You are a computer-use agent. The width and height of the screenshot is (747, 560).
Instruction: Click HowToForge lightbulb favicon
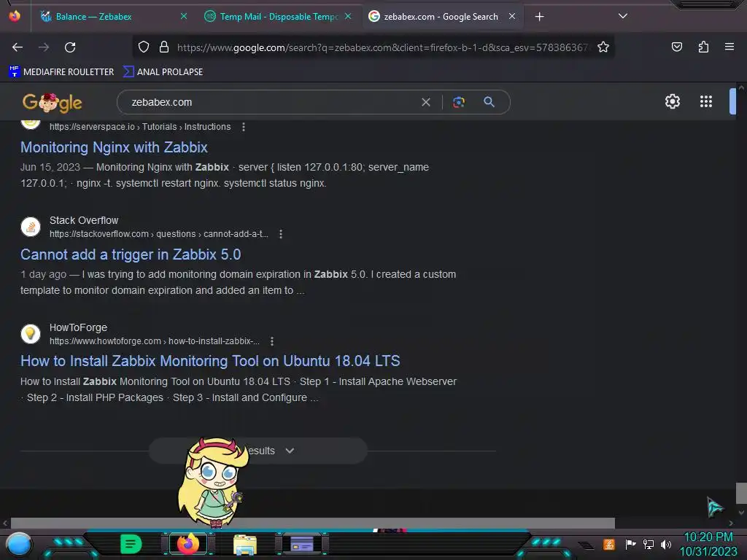31,334
